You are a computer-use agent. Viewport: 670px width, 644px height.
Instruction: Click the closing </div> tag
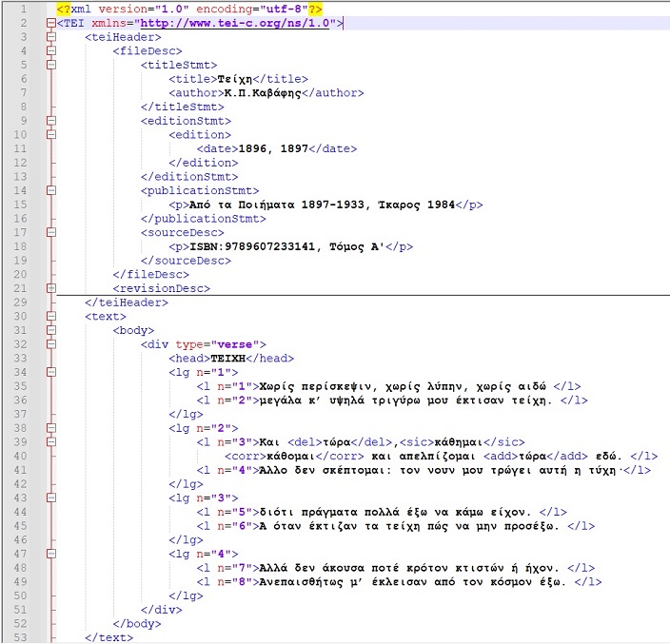point(162,610)
